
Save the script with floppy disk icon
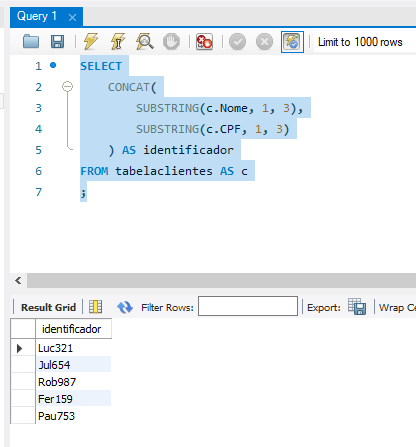(57, 42)
